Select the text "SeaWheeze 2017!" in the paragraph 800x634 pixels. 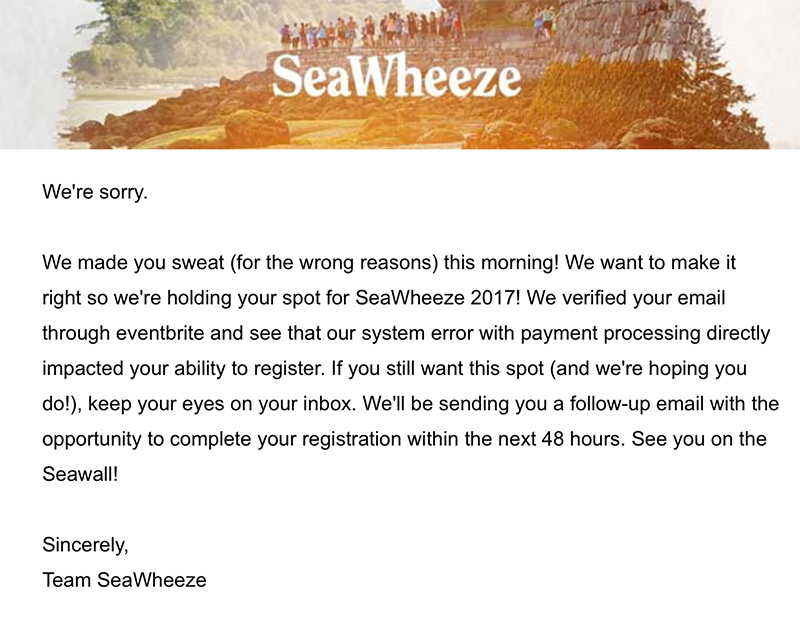coord(438,298)
